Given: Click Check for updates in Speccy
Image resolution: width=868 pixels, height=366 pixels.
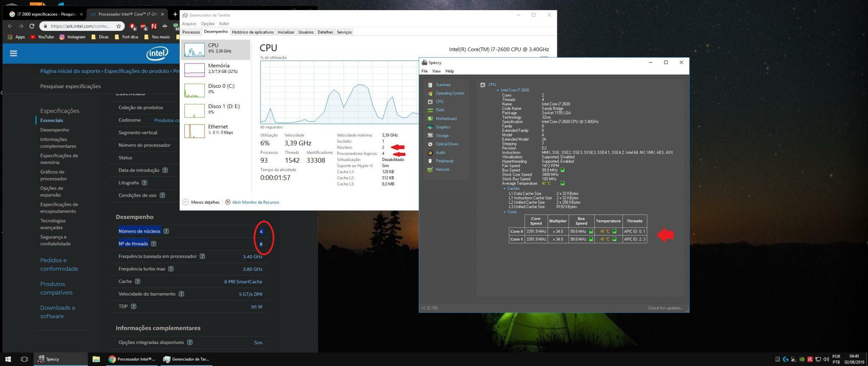Looking at the screenshot, I should [665, 308].
